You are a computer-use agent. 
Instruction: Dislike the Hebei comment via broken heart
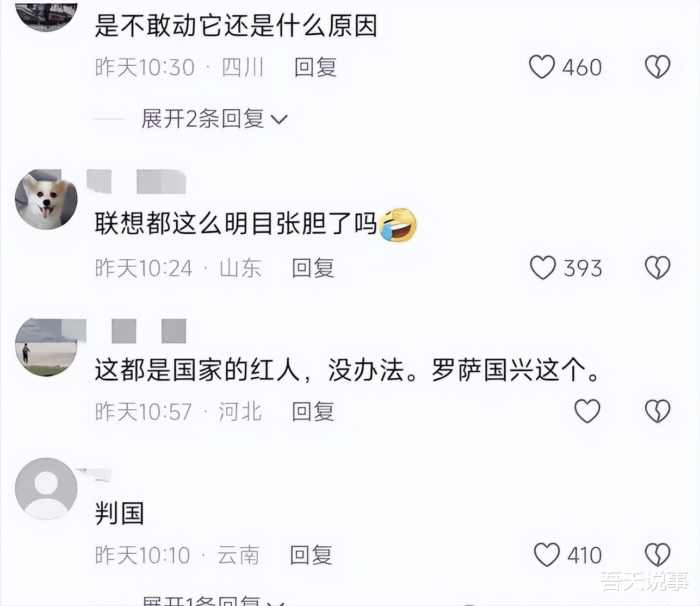[658, 411]
